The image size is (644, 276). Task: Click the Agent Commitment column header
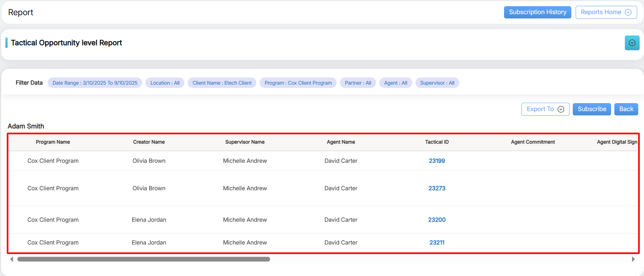533,142
